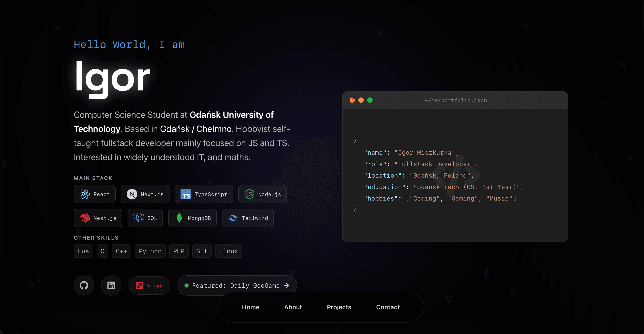
Task: Select the React badge in Main Stack
Action: (94, 194)
